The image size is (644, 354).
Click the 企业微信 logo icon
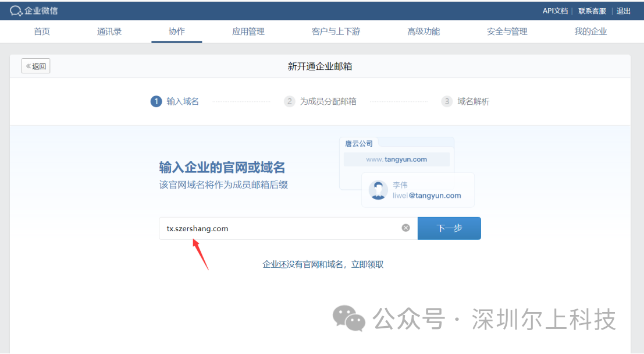click(16, 11)
